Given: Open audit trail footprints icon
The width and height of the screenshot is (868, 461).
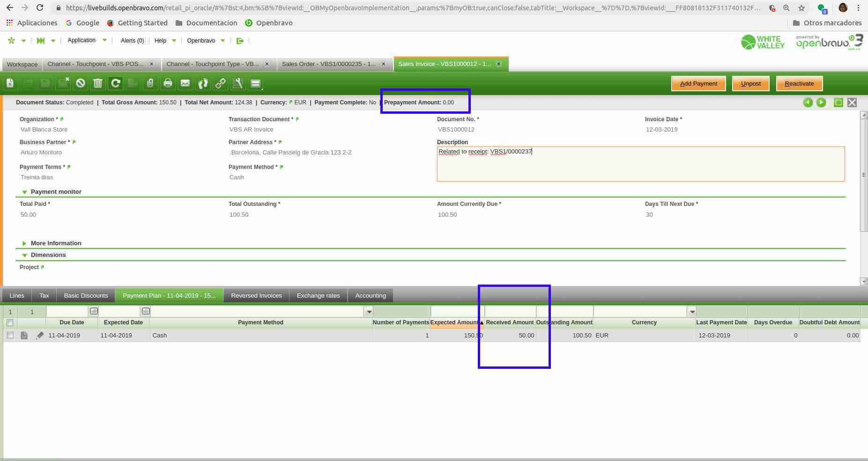Looking at the screenshot, I should (203, 83).
